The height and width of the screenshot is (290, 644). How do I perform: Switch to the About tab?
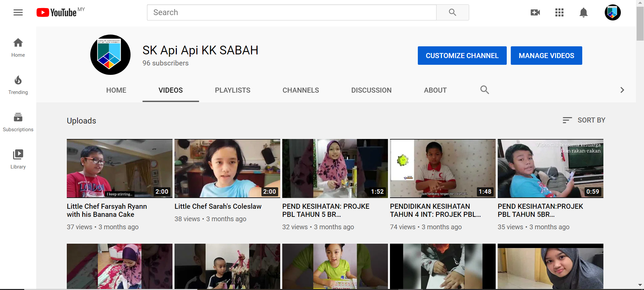coord(435,90)
